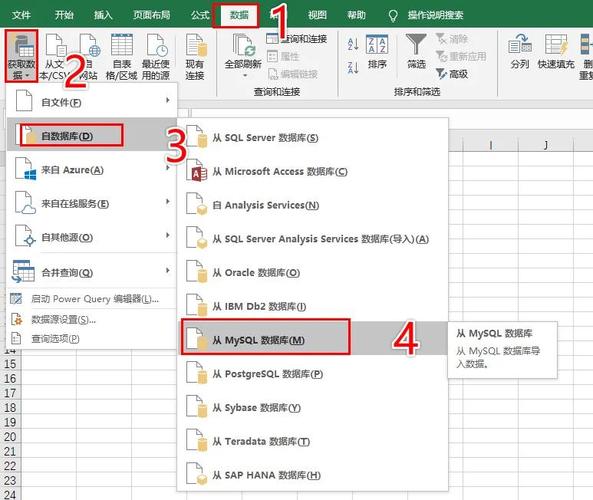Select the 数据 (Data) ribbon tab
The image size is (593, 500).
tap(239, 15)
